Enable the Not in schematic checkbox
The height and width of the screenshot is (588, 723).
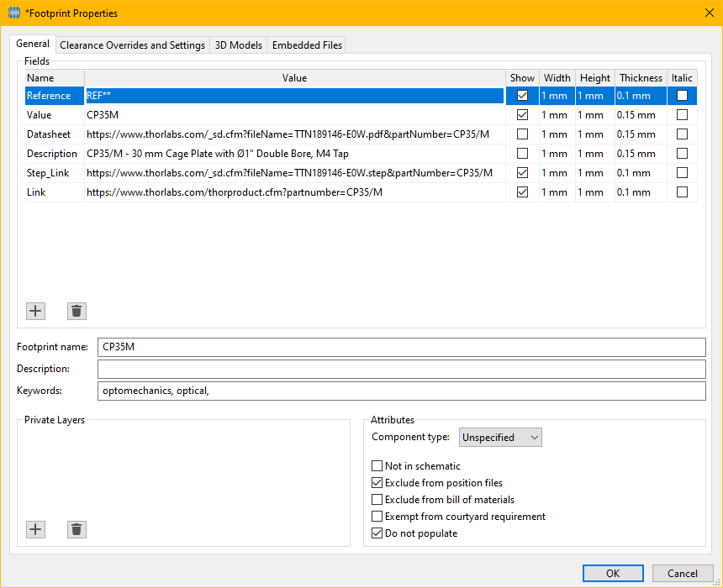(x=377, y=466)
